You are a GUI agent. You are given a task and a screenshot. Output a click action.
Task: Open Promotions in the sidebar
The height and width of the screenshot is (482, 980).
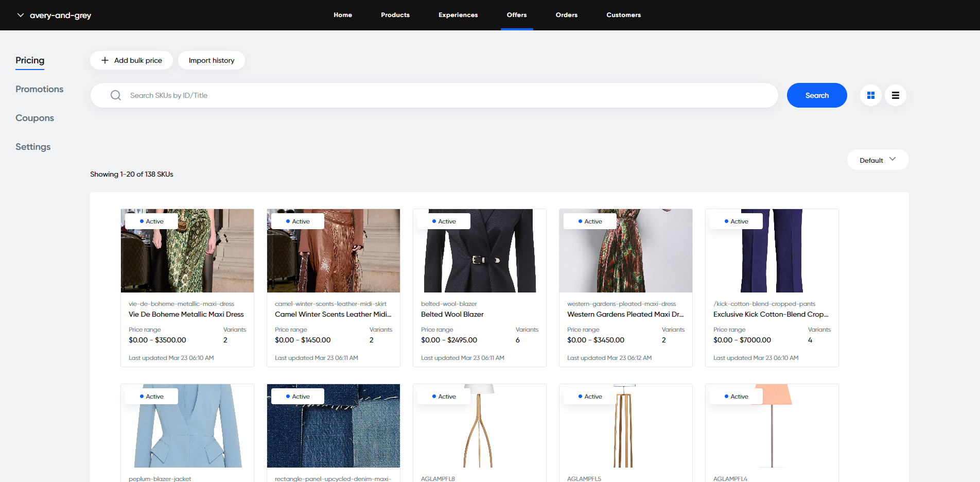tap(39, 89)
